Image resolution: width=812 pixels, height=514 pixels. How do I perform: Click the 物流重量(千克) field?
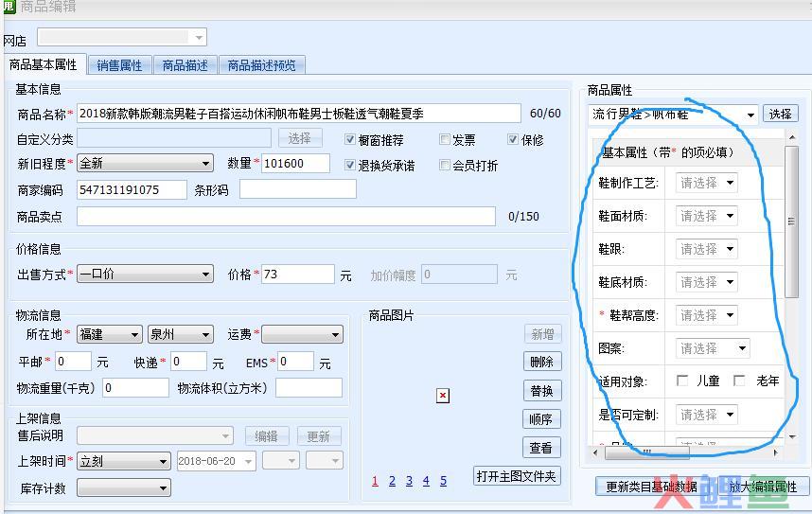point(135,388)
